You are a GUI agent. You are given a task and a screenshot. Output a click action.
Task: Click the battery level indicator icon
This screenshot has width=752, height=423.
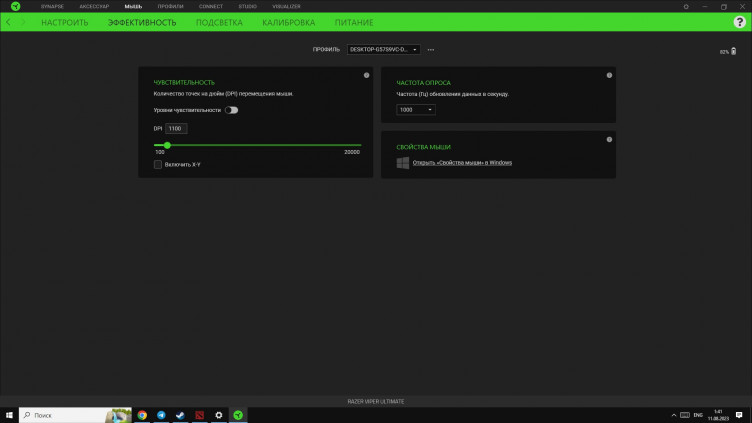coord(731,51)
